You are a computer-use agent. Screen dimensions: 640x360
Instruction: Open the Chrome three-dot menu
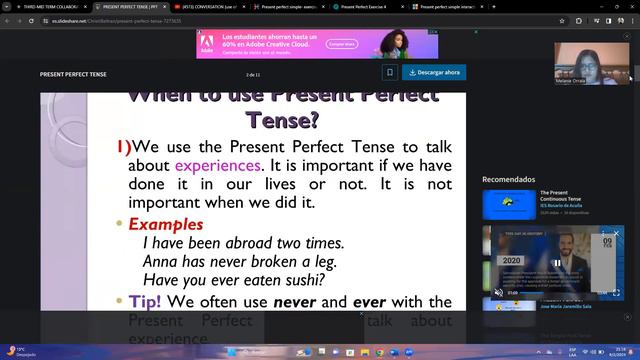[x=633, y=21]
